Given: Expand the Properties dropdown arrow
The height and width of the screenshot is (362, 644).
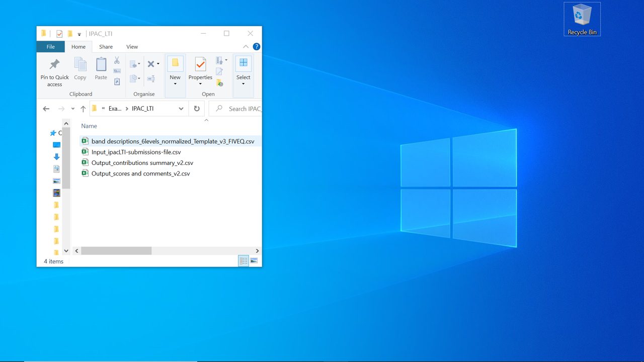Looking at the screenshot, I should 200,84.
